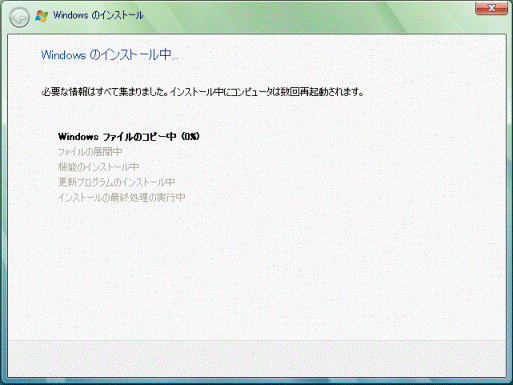Click the round back arrow button
The image size is (513, 385).
click(19, 17)
